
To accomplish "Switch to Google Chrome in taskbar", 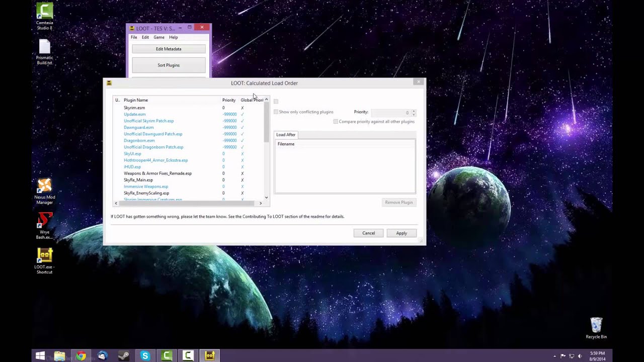I will pyautogui.click(x=81, y=356).
